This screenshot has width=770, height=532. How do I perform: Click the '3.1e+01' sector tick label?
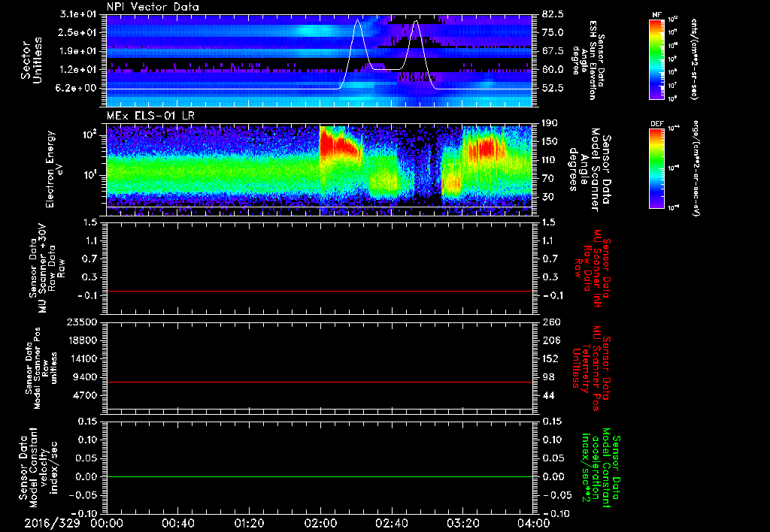[x=78, y=14]
